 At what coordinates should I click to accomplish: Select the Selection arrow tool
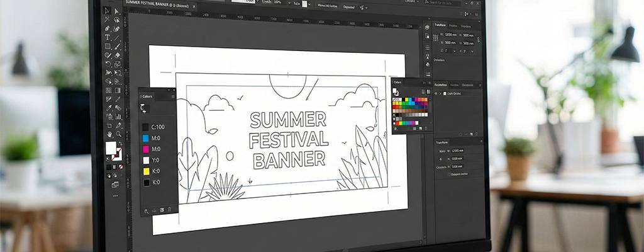click(x=107, y=11)
